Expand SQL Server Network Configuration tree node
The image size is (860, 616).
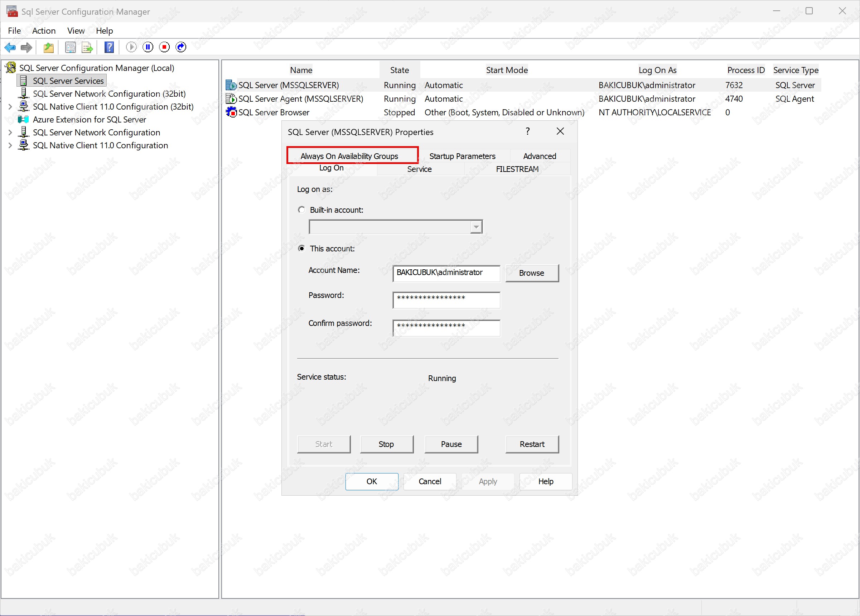click(x=10, y=133)
